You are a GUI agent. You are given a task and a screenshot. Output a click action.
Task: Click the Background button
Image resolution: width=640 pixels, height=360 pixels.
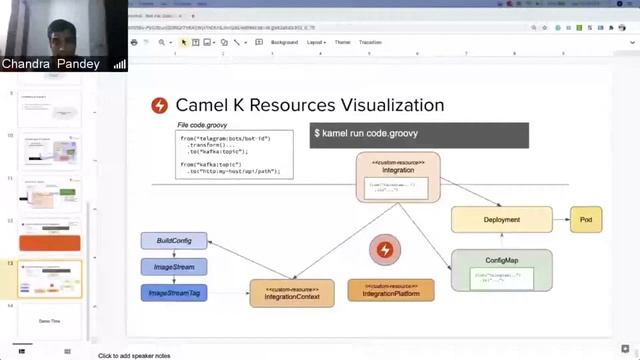point(284,42)
